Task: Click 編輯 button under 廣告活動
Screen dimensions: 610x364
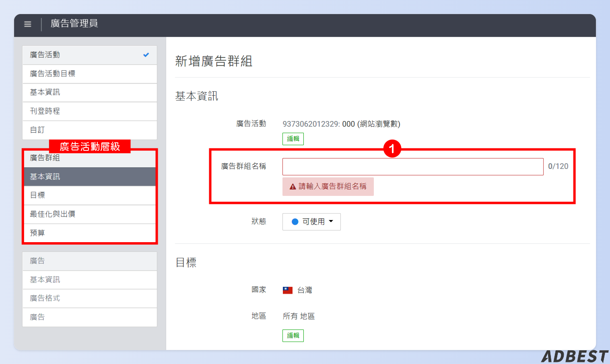Action: [293, 139]
